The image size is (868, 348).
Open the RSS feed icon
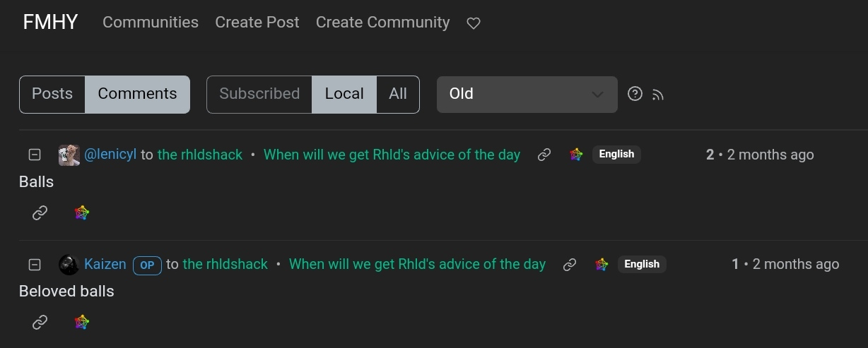[658, 95]
